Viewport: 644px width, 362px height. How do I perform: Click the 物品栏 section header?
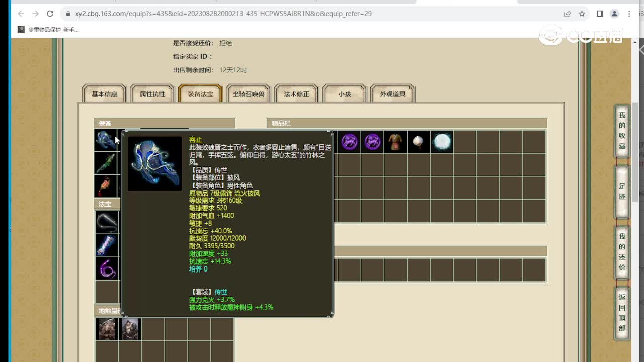[x=407, y=123]
